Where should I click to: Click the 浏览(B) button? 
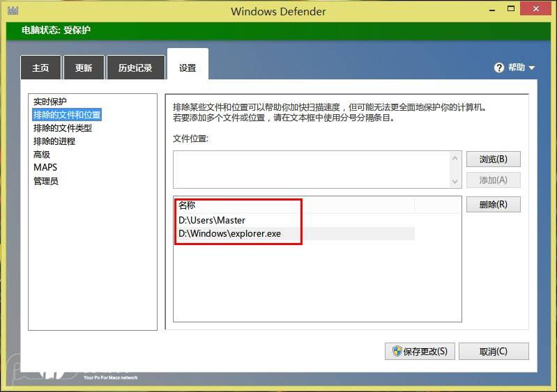(494, 159)
